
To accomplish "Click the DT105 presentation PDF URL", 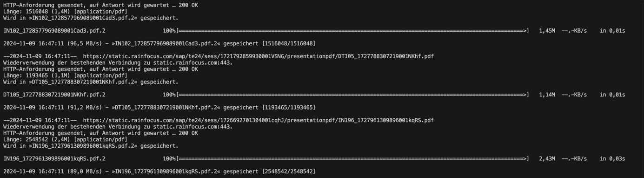I will 258,56.
